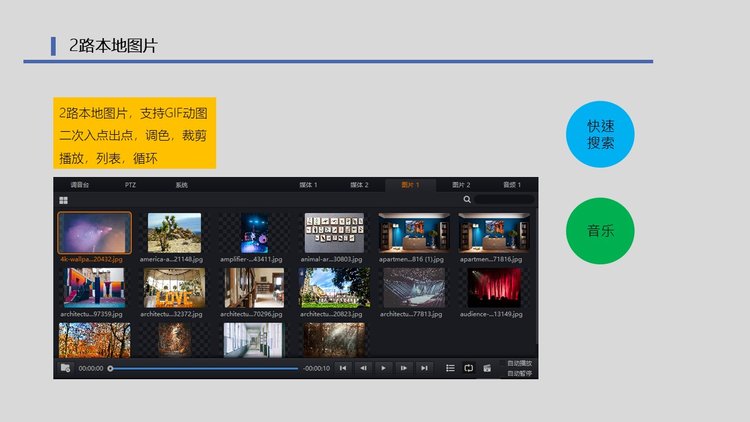Screen dimensions: 750x422
Task: Click the blue 快速搜索 circle button
Action: point(600,134)
